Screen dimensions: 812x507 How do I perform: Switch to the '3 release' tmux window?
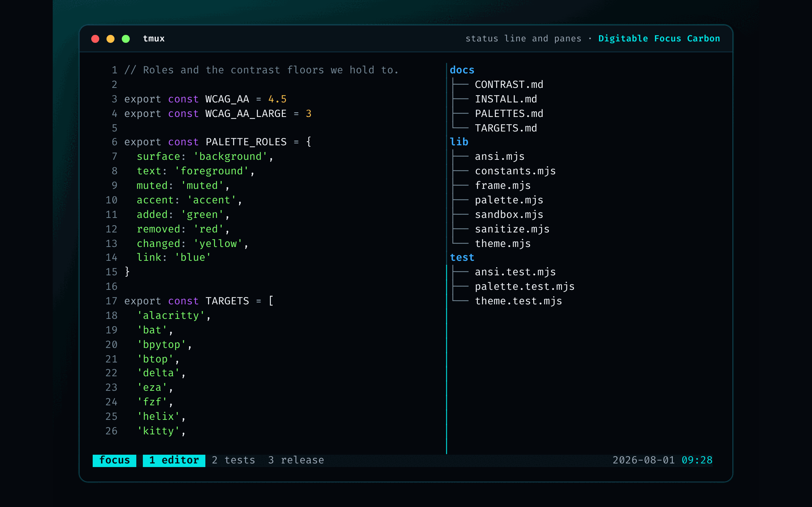click(x=296, y=460)
